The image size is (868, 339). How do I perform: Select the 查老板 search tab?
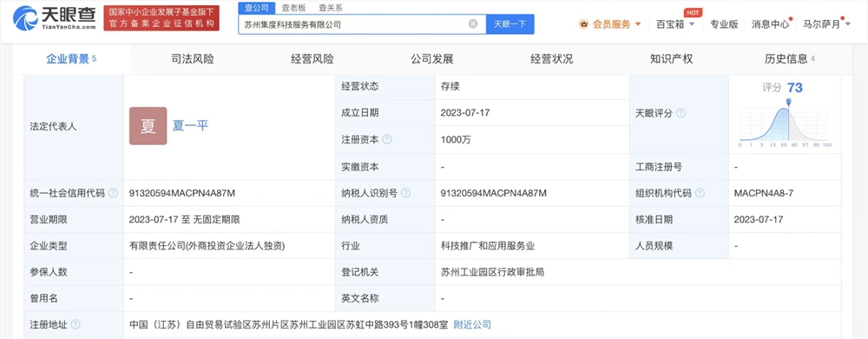pyautogui.click(x=293, y=8)
